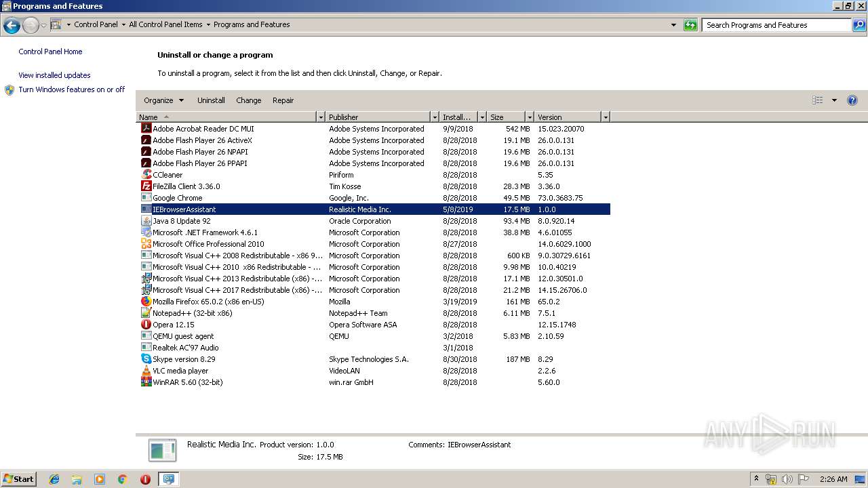This screenshot has width=868, height=488.
Task: Click the Adobe Flash Player 26 ActiveX icon
Action: 146,140
